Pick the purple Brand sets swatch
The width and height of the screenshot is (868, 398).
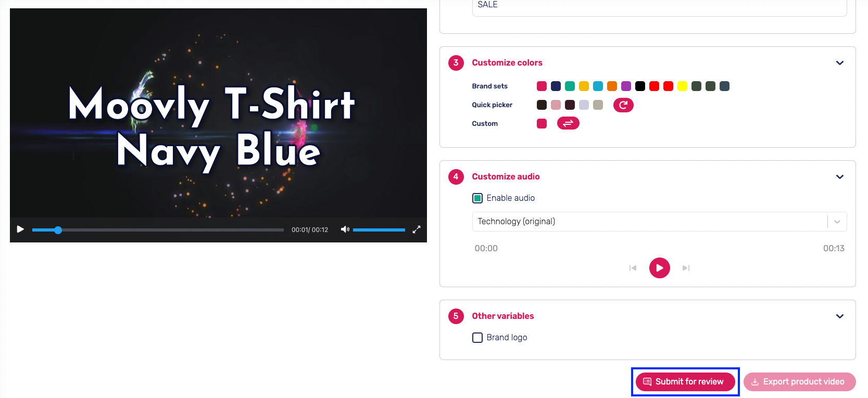click(626, 86)
